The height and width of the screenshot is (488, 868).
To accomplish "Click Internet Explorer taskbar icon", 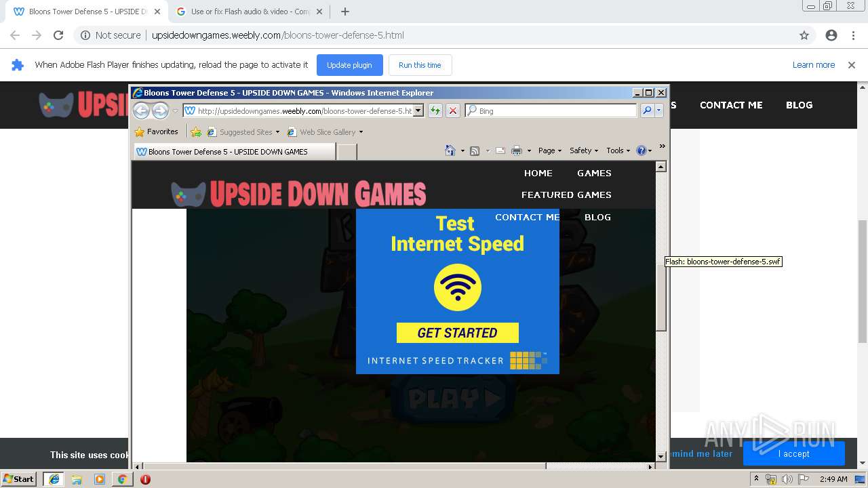I will pos(54,479).
